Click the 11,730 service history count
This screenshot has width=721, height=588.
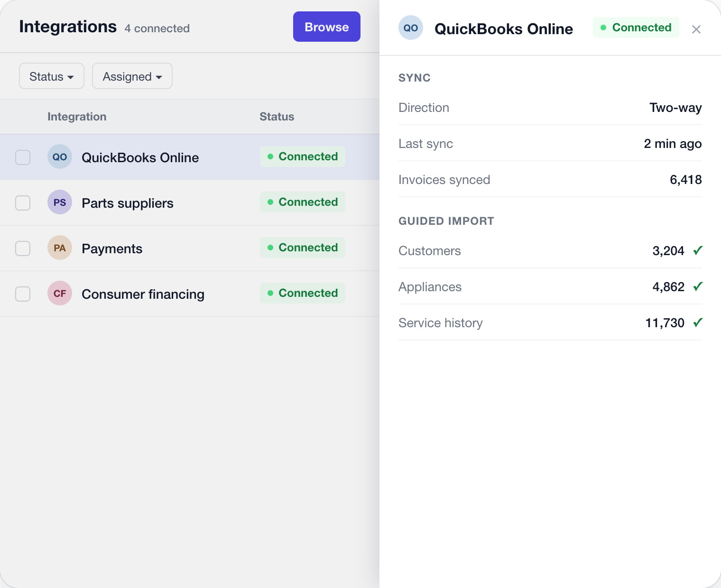(x=665, y=323)
